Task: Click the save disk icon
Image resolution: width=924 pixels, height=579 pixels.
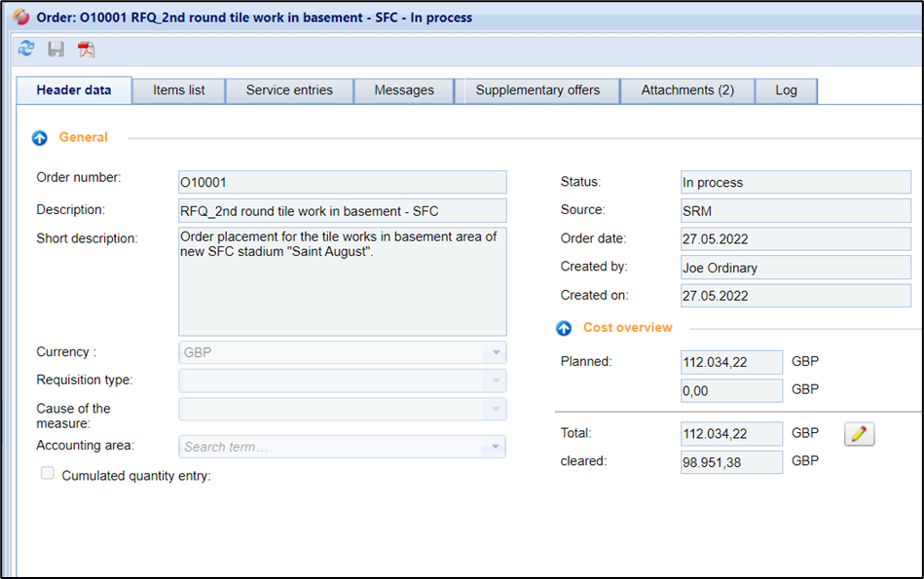Action: 56,50
